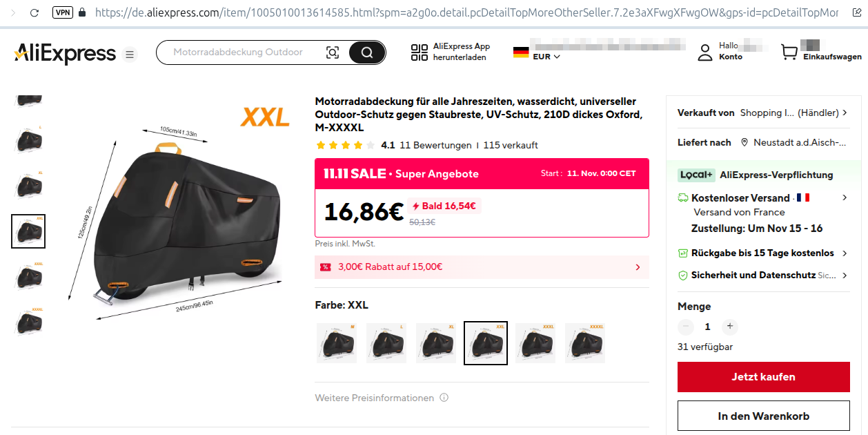Click the In den Warenkorb button

(x=764, y=416)
